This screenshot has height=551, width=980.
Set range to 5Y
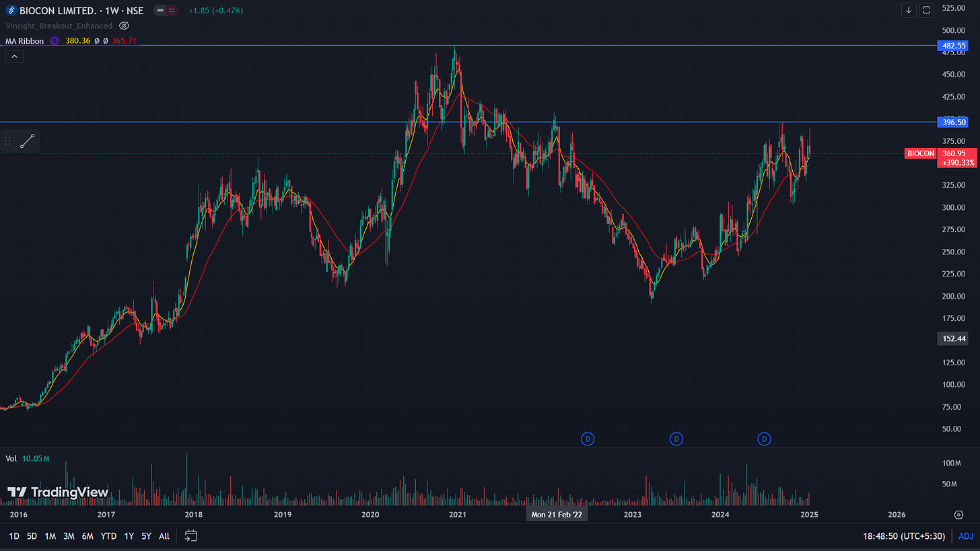[x=147, y=536]
